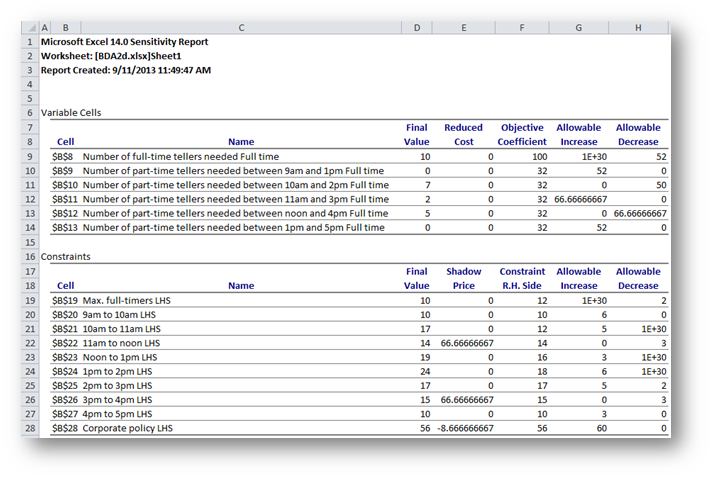Click the '$B$12' cell reference
The width and height of the screenshot is (713, 480).
point(65,213)
